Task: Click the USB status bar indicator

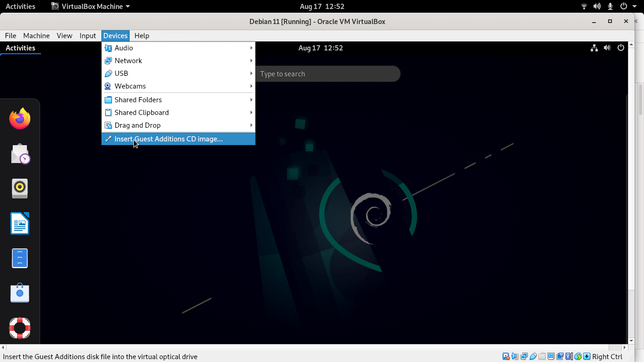Action: [x=533, y=356]
